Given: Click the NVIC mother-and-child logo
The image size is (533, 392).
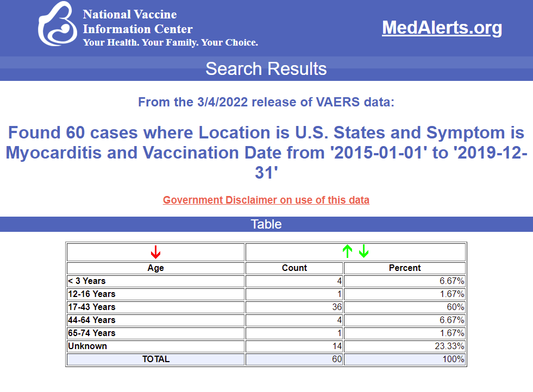Looking at the screenshot, I should 58,24.
